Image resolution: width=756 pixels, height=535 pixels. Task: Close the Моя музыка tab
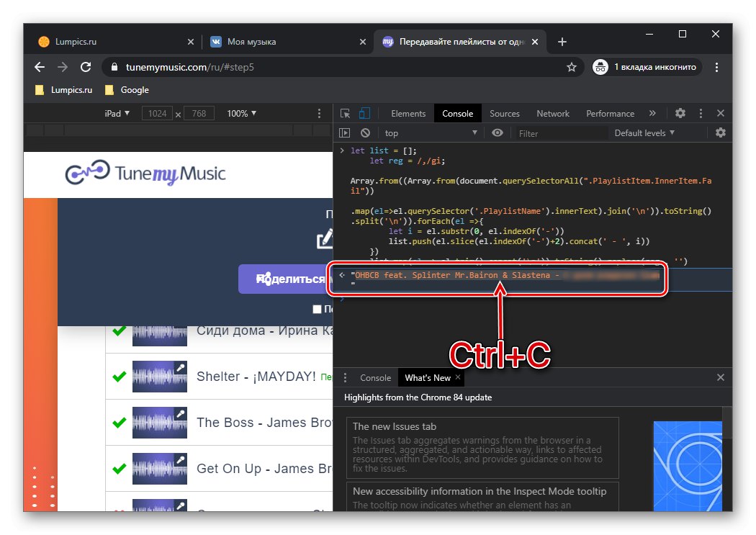click(x=363, y=42)
